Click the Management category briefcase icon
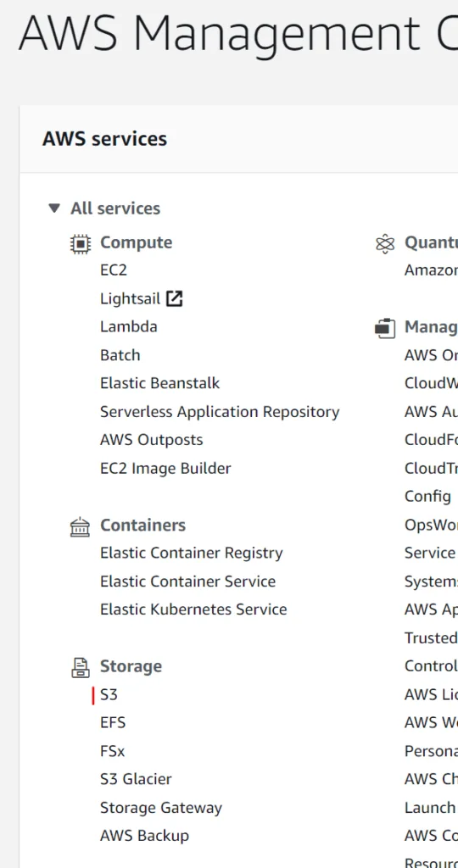 point(385,328)
